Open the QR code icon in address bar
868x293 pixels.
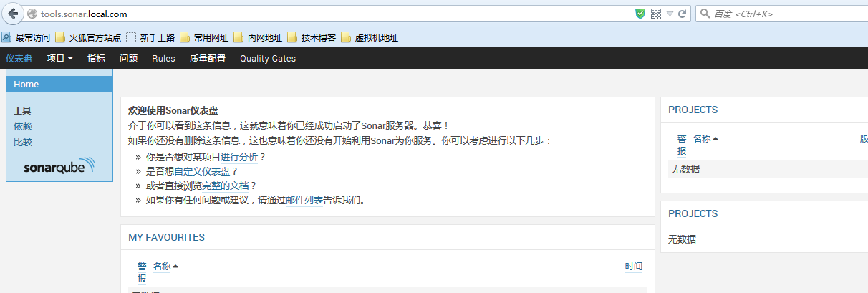pyautogui.click(x=655, y=14)
